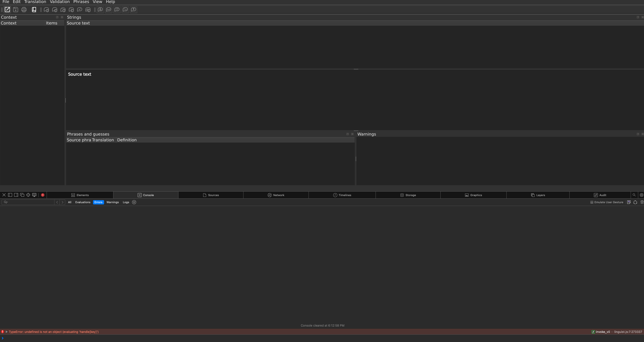Go to previous console search result
The height and width of the screenshot is (342, 644).
pos(57,202)
